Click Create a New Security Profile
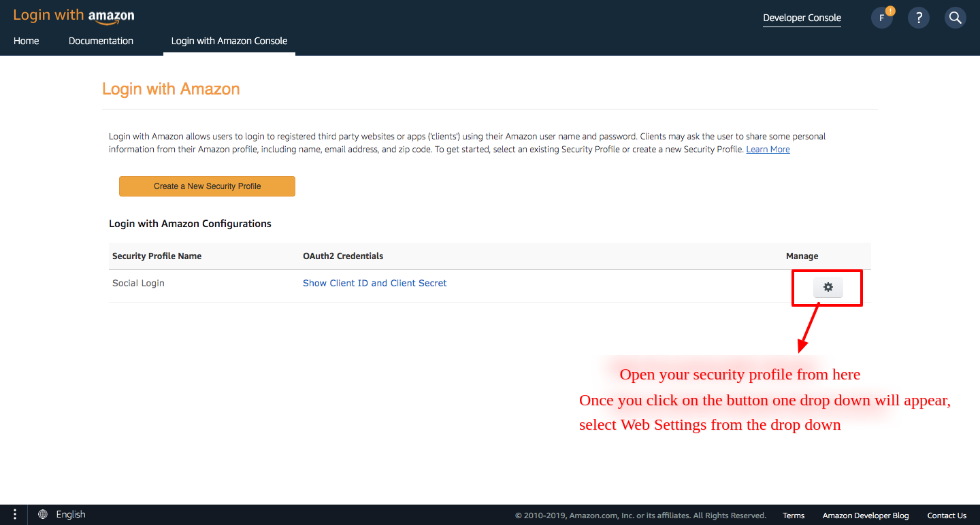 tap(207, 186)
